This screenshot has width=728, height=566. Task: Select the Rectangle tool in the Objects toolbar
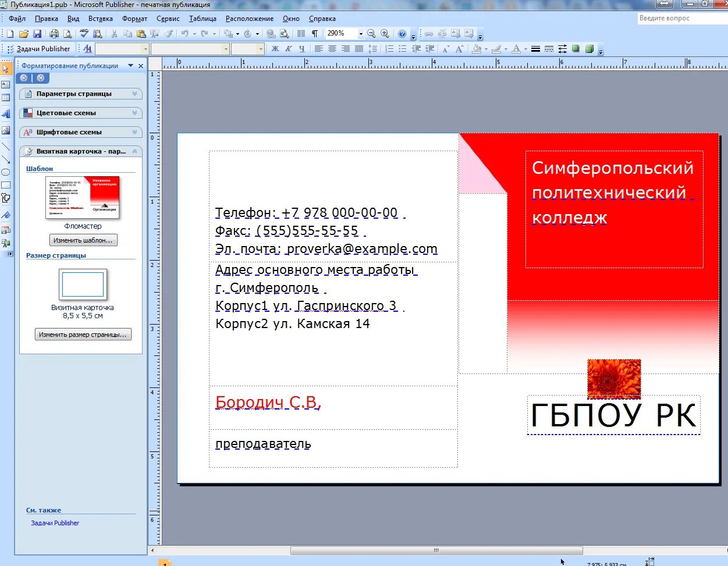[x=6, y=185]
